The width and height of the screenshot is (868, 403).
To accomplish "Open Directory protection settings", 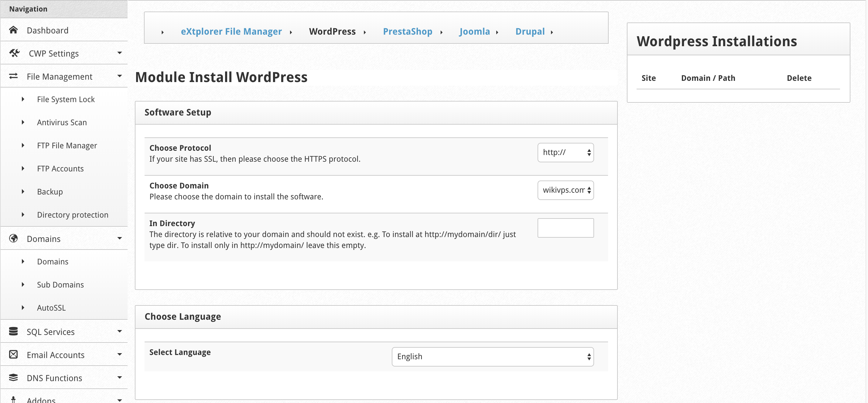I will [73, 215].
